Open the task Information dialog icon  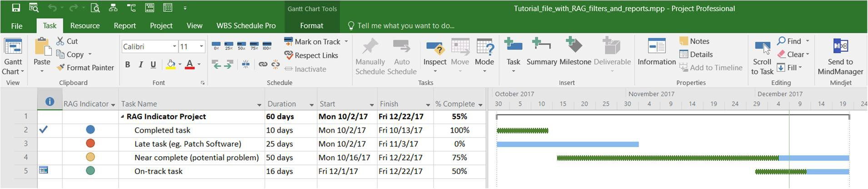(656, 51)
